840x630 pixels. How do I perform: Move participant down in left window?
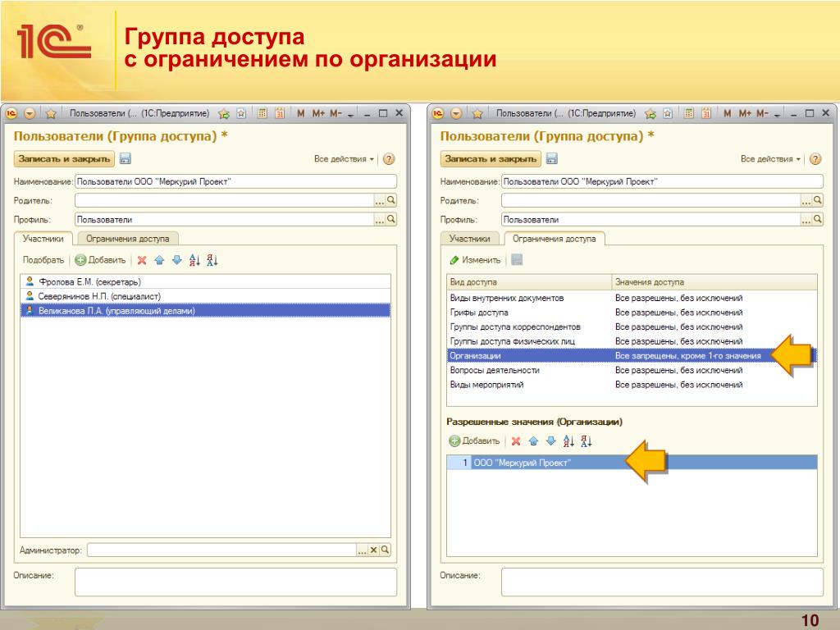pos(177,260)
